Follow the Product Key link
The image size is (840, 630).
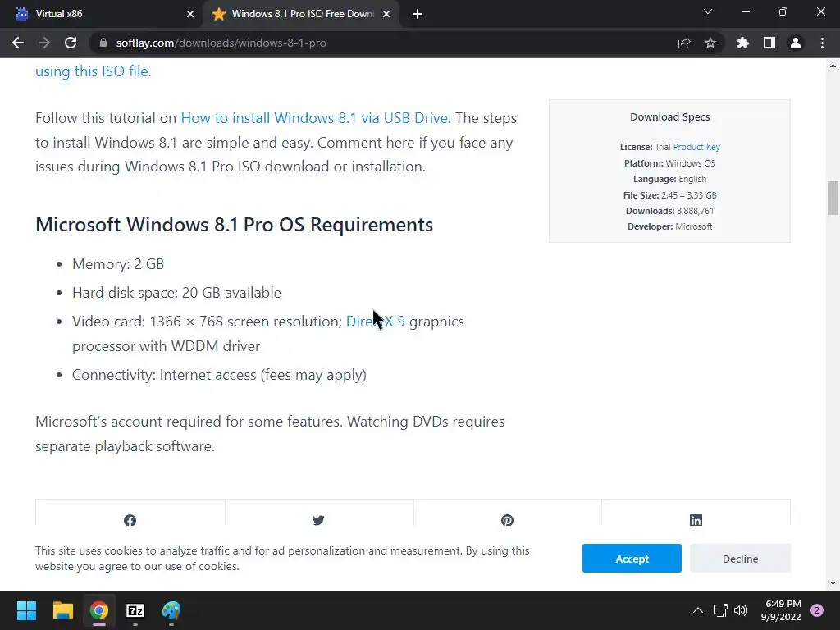(696, 147)
